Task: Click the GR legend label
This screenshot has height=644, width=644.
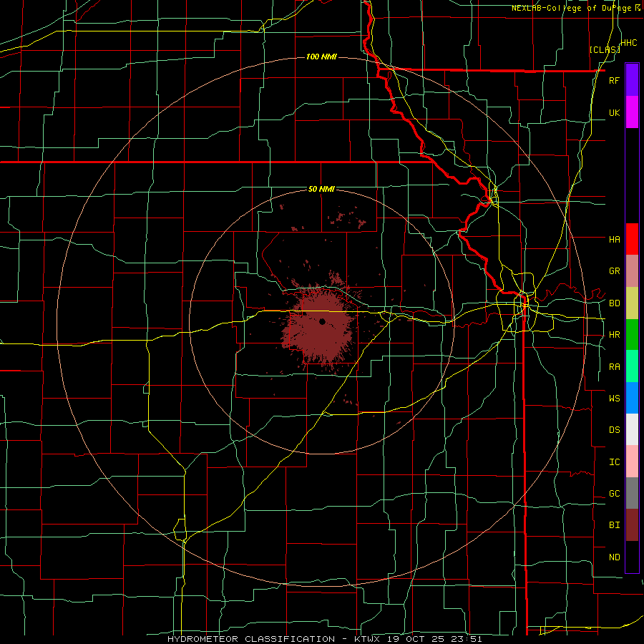Action: 614,271
